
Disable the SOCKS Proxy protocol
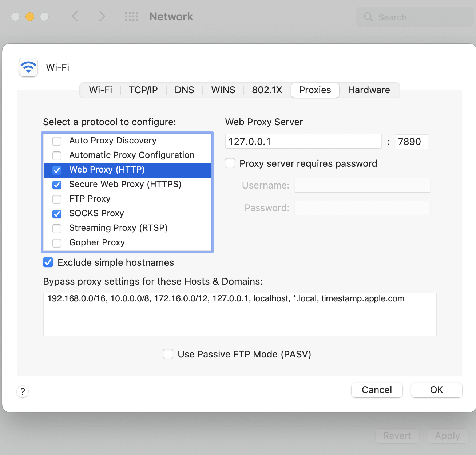click(56, 214)
